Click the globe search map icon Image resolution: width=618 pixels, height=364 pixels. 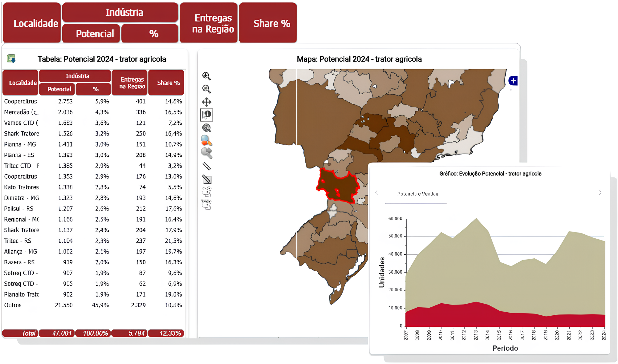click(206, 128)
